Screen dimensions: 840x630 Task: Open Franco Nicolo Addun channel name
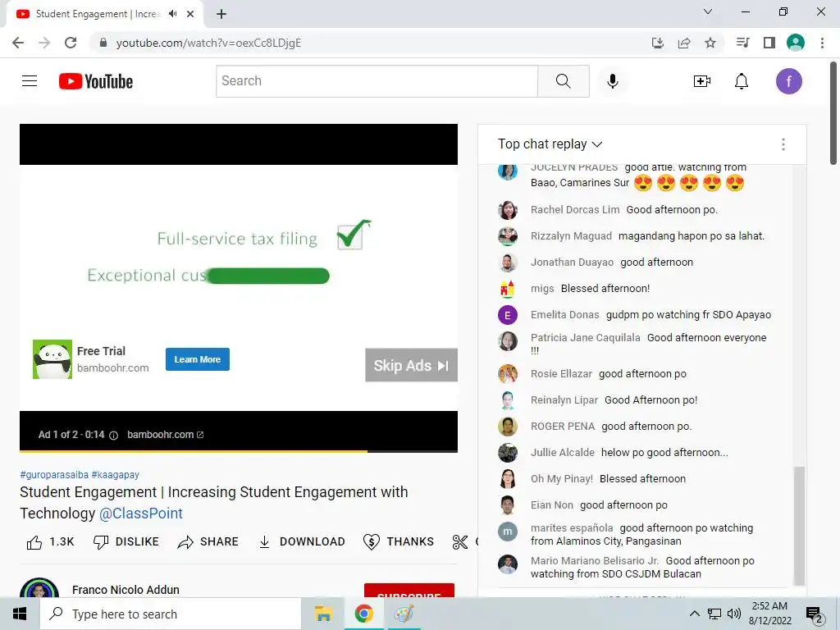point(126,590)
